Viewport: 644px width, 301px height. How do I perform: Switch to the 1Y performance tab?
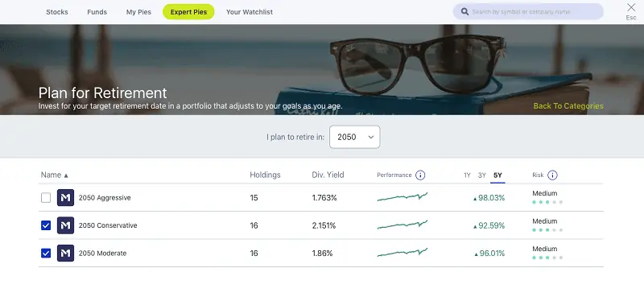(x=467, y=175)
